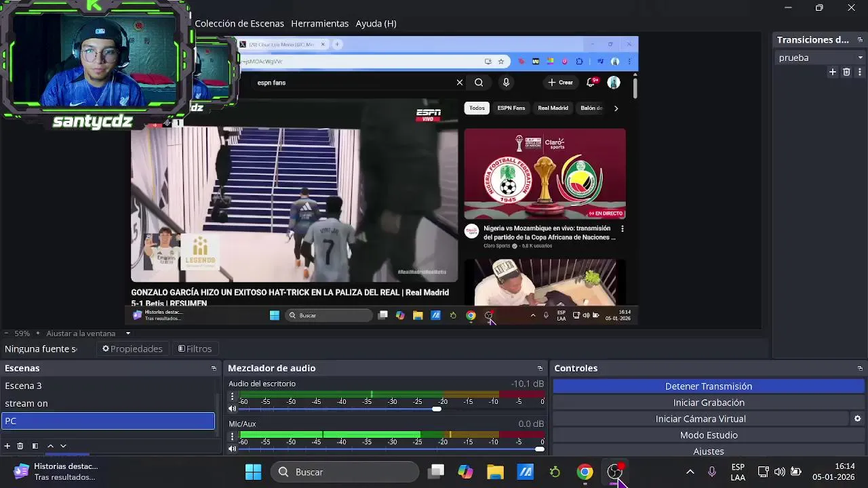868x488 pixels.
Task: Mute Mic/Aux speaker icon
Action: [233, 449]
